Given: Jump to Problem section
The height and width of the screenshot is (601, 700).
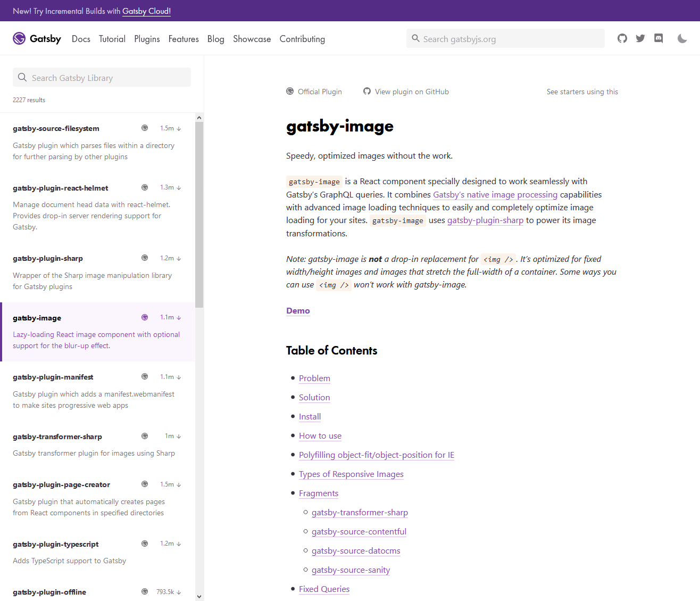Looking at the screenshot, I should [x=314, y=378].
